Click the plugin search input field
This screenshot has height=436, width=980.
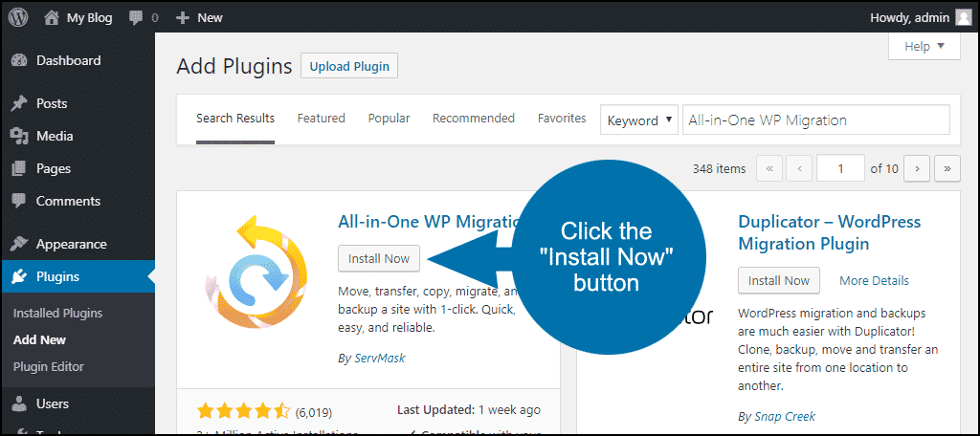[816, 120]
